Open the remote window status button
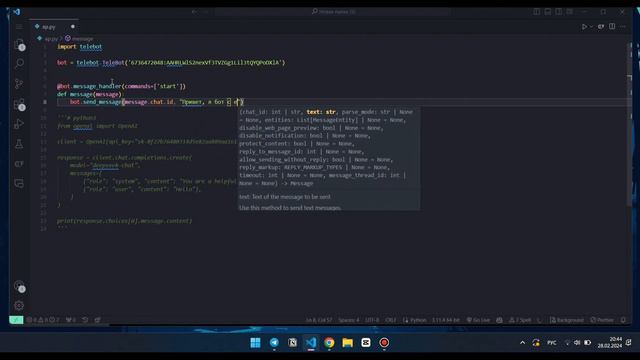Image resolution: width=640 pixels, height=360 pixels. coord(16,320)
